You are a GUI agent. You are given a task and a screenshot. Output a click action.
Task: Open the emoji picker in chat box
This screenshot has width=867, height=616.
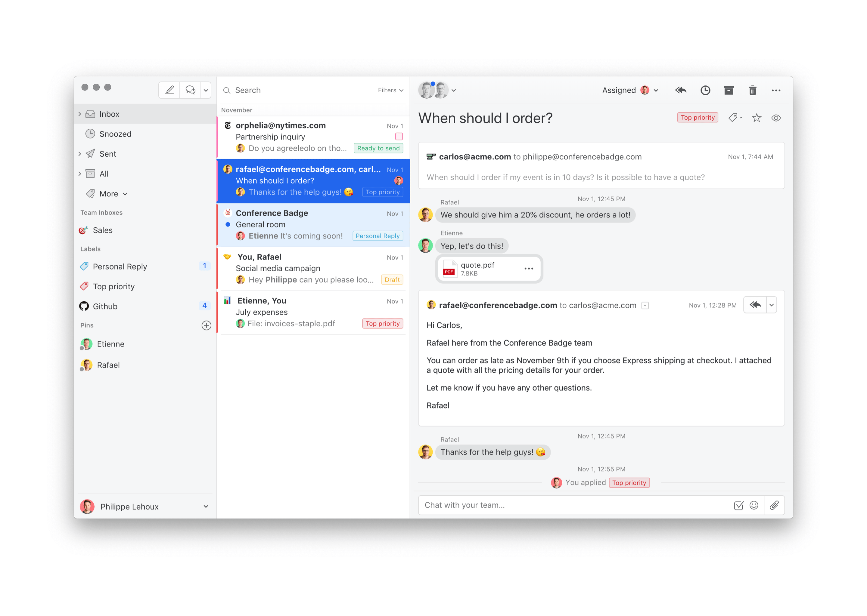(x=754, y=505)
